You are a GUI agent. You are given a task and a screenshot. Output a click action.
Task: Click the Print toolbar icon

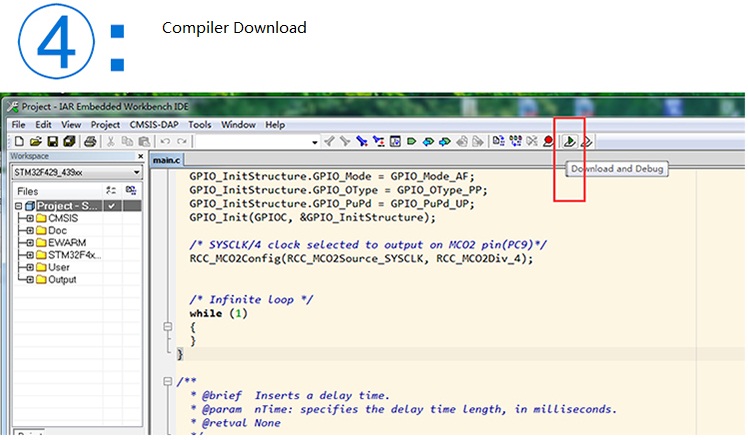click(x=89, y=142)
